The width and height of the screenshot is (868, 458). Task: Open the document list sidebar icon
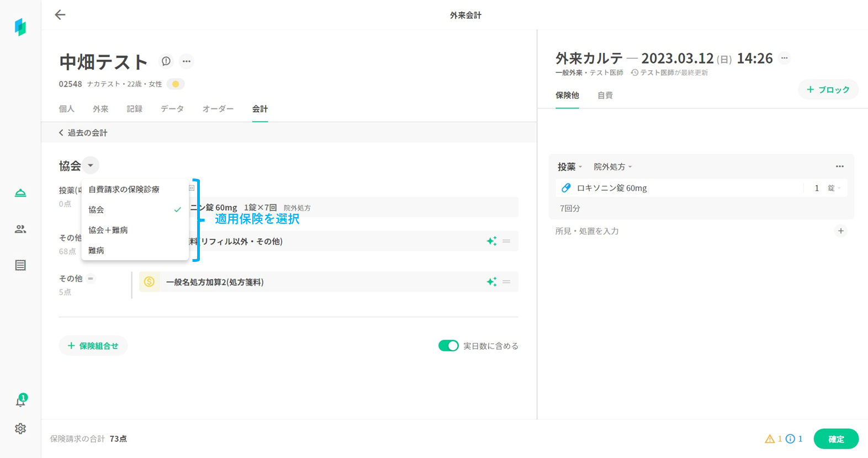pos(20,265)
